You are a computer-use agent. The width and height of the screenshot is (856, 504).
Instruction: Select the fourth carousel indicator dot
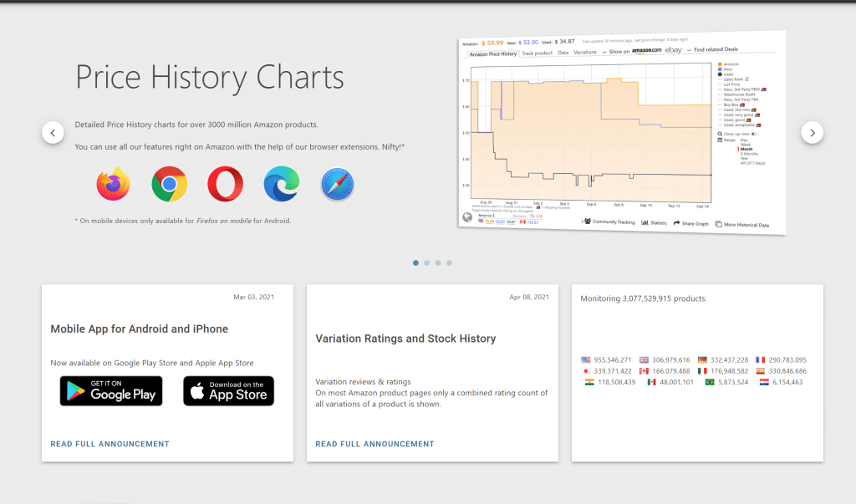(x=449, y=263)
